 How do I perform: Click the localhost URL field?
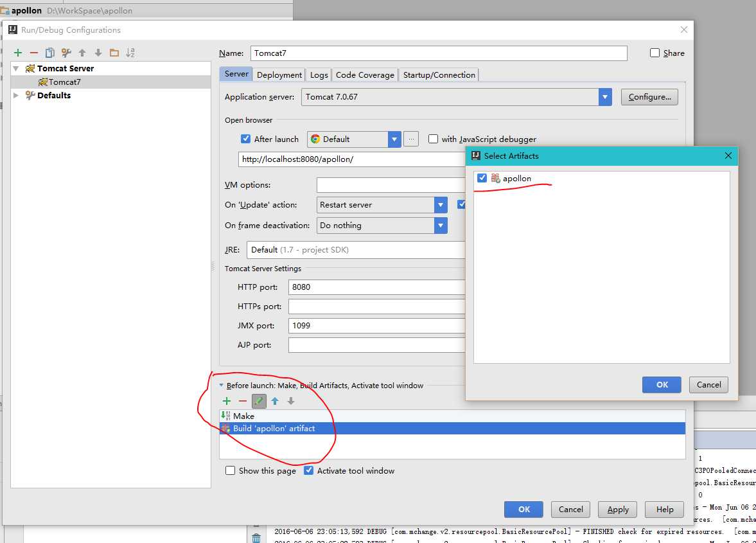tap(352, 159)
